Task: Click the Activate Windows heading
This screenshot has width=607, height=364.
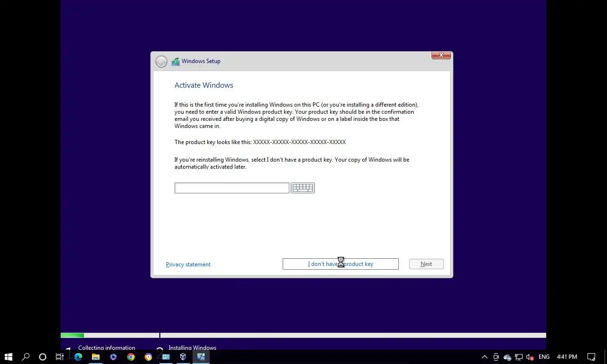Action: pos(204,85)
